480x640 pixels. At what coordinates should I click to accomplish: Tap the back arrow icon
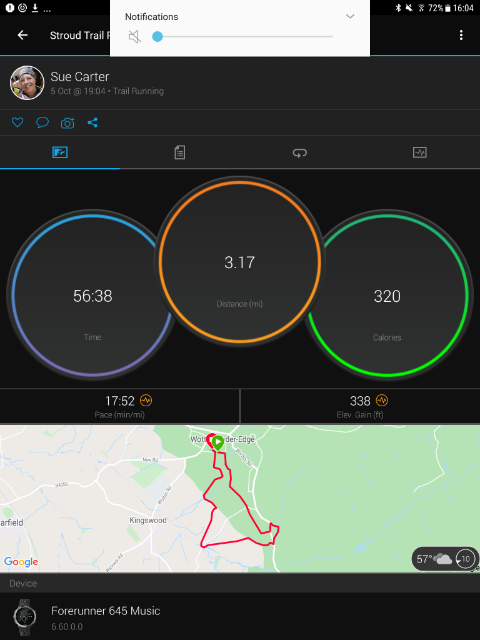(22, 35)
